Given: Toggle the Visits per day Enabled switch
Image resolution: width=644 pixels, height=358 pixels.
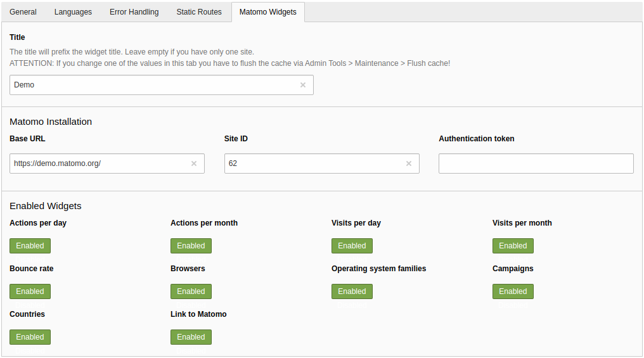Looking at the screenshot, I should click(x=352, y=246).
